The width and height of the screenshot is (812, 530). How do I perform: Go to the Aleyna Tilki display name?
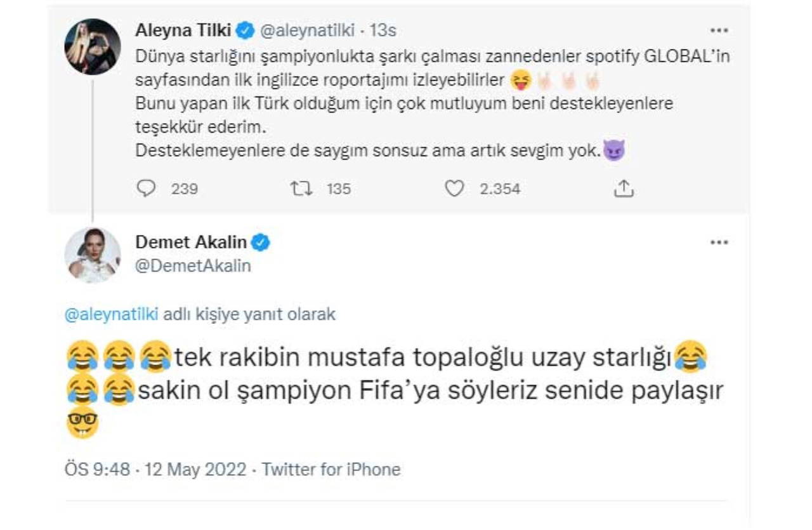tap(183, 30)
